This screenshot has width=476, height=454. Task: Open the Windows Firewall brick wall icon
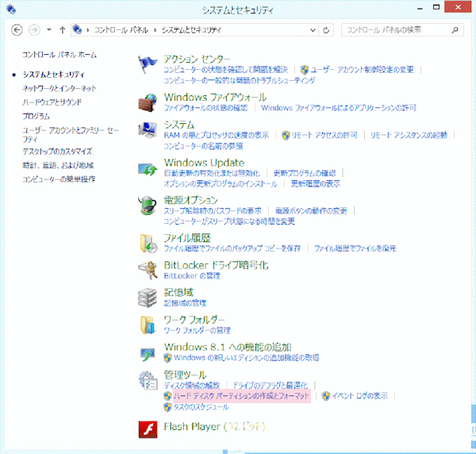148,102
